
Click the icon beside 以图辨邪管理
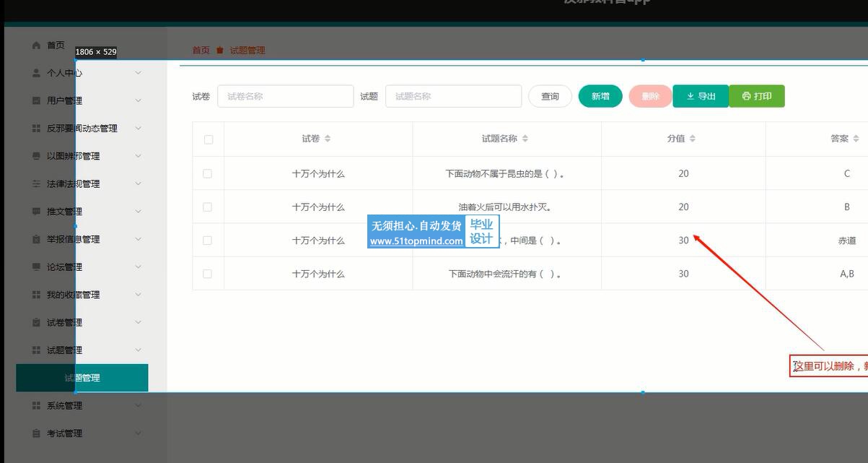36,156
